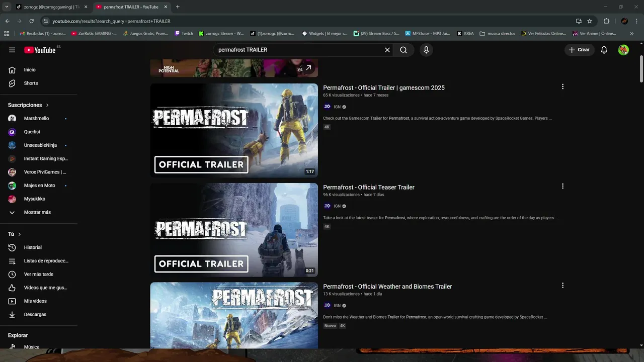Open the Chrome profile icon in toolbar
The image size is (644, 362).
pyautogui.click(x=624, y=21)
